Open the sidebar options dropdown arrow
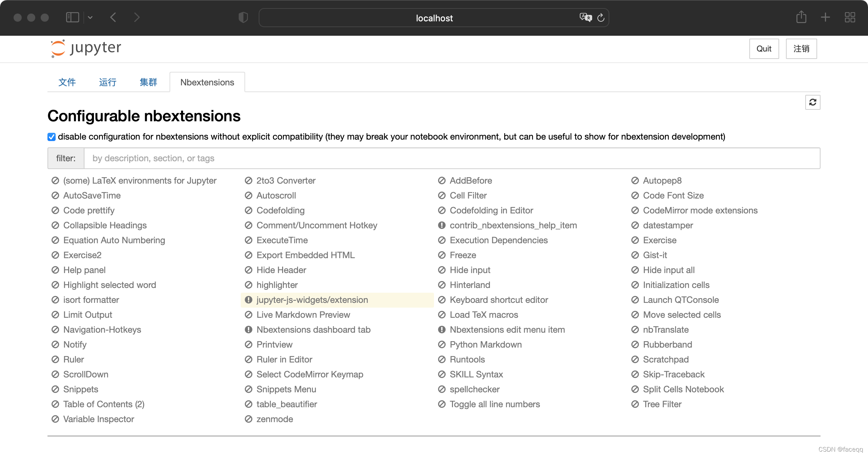The height and width of the screenshot is (456, 868). (x=90, y=18)
